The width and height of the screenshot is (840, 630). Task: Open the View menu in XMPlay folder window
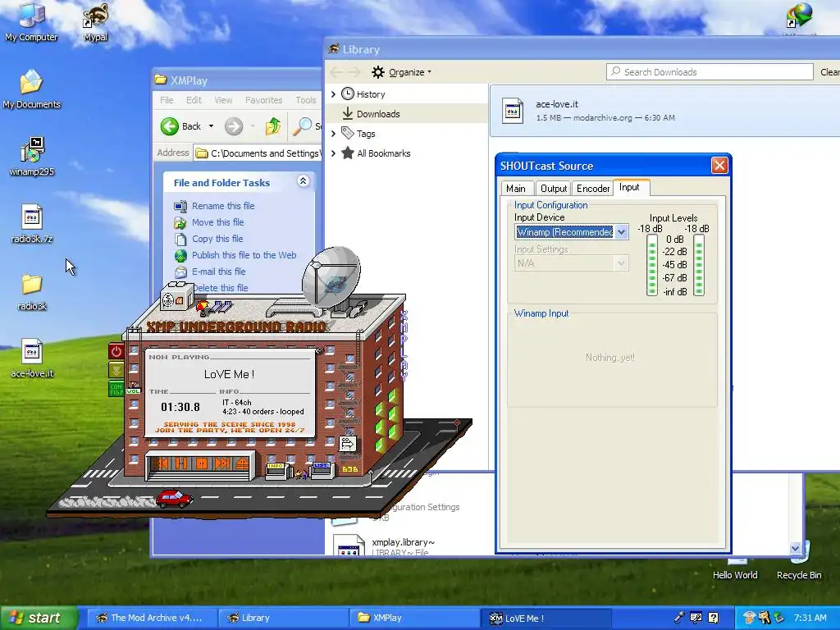[x=223, y=100]
